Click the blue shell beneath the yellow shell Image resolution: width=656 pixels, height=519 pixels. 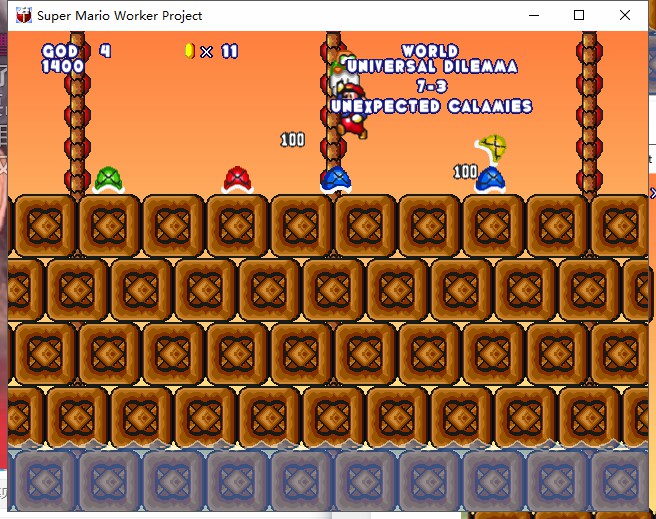pos(490,180)
